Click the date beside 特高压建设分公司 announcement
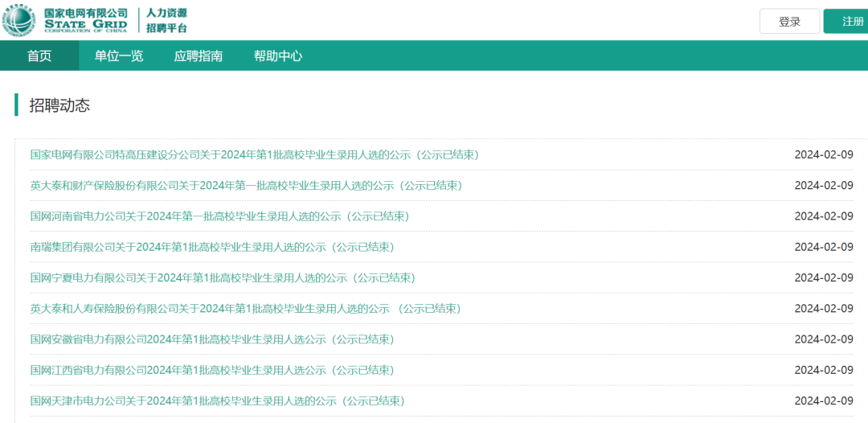 click(824, 154)
